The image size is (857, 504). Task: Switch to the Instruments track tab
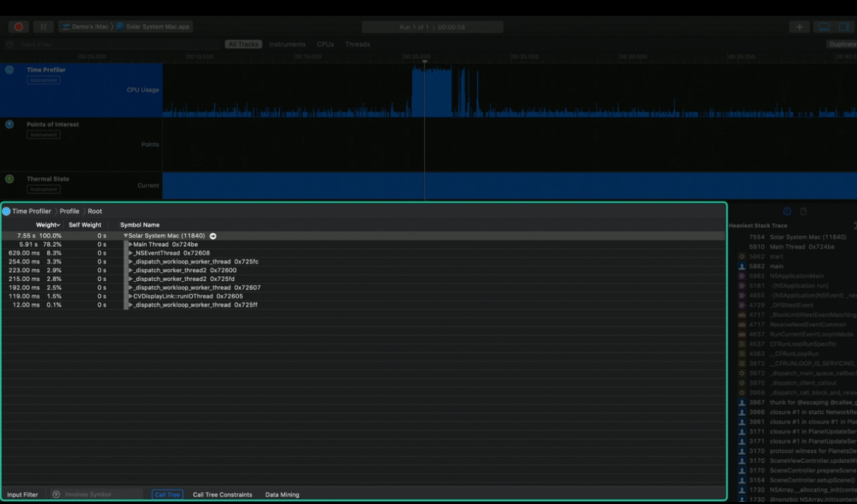(287, 45)
